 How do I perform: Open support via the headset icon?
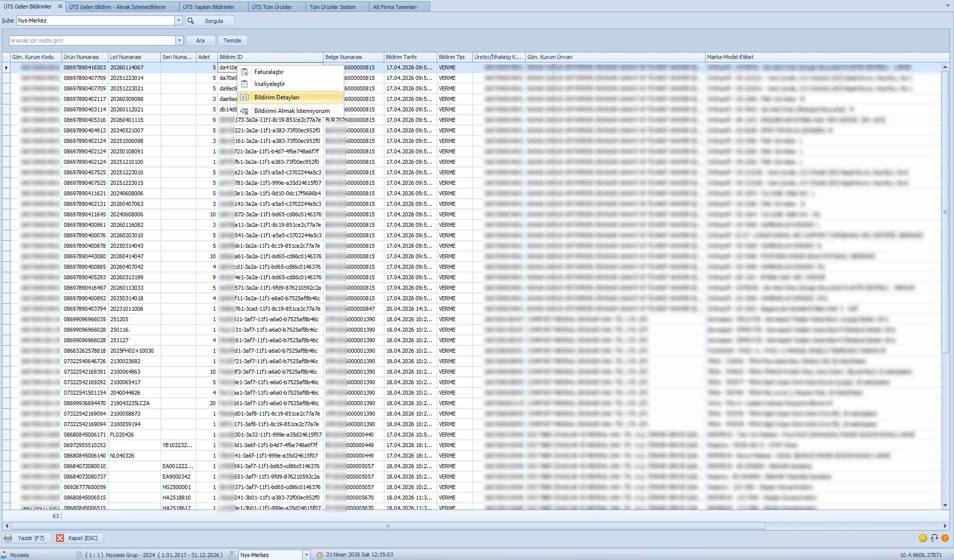[x=934, y=538]
